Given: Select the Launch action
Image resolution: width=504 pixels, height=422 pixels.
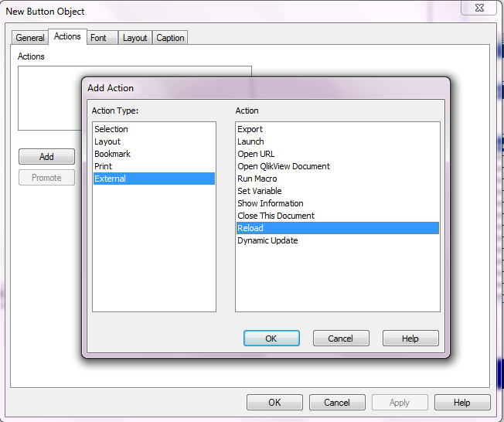Looking at the screenshot, I should tap(338, 141).
